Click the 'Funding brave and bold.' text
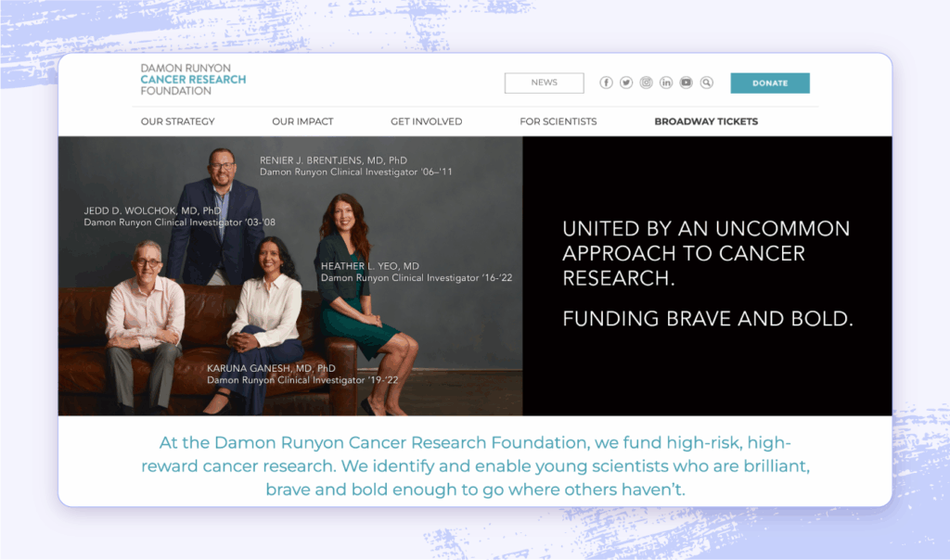 (x=708, y=318)
